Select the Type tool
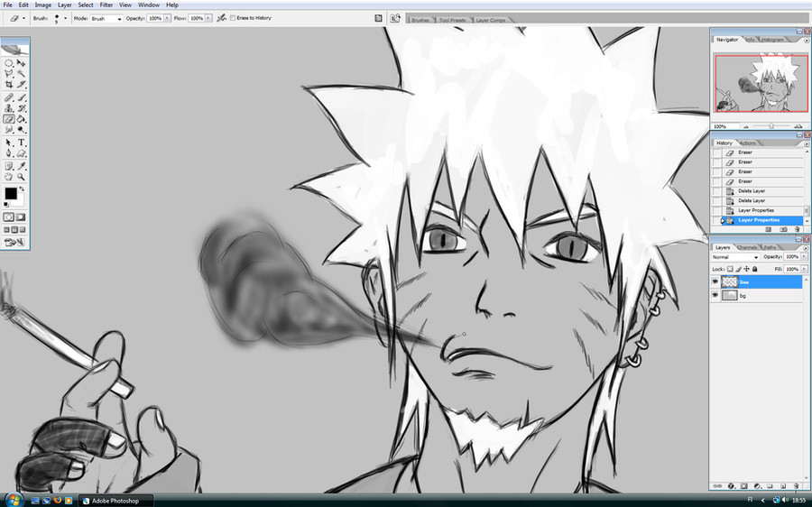This screenshot has width=812, height=507. (22, 143)
